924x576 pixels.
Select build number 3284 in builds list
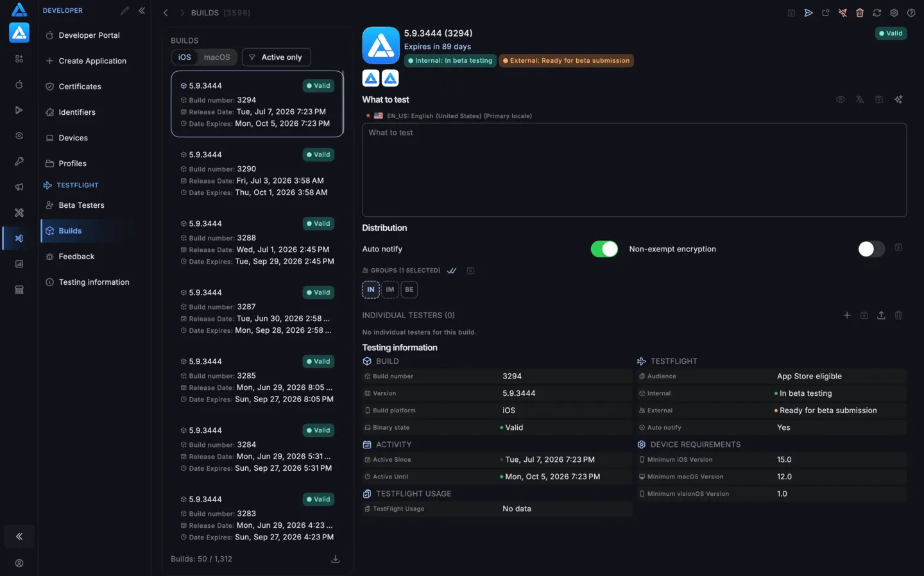click(x=257, y=449)
